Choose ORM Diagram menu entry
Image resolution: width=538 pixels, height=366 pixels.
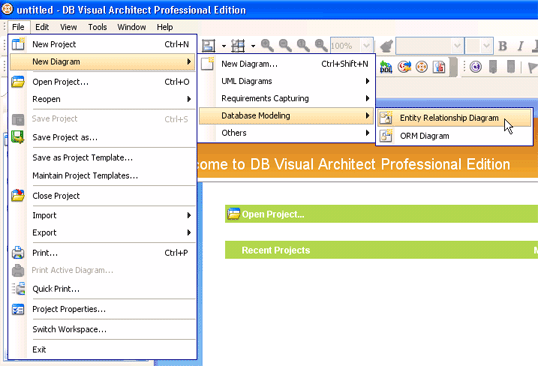pyautogui.click(x=454, y=136)
